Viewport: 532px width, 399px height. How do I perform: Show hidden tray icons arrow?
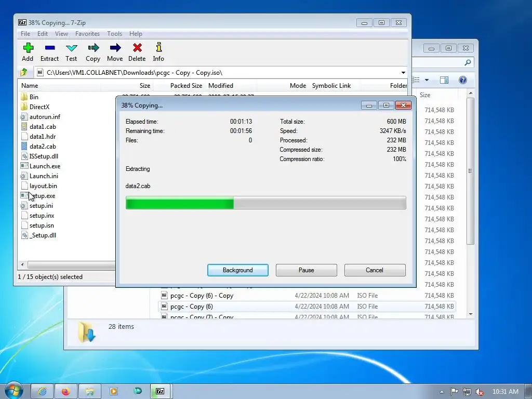(442, 392)
